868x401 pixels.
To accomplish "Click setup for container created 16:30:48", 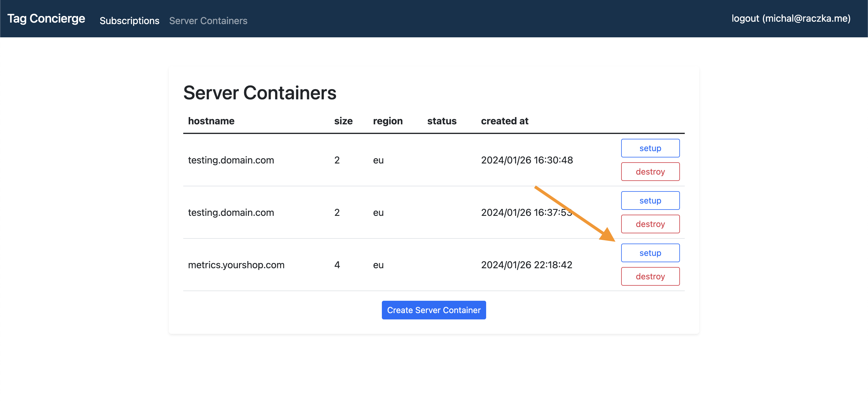I will point(650,148).
